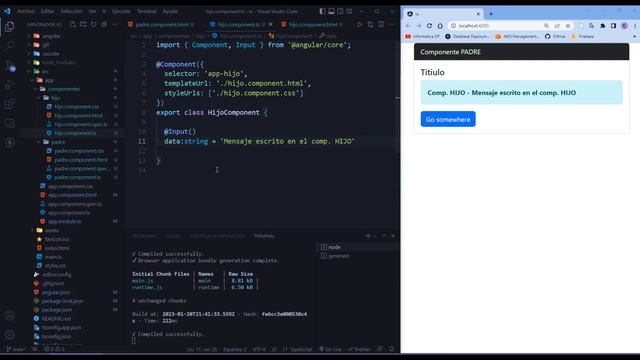Open Chrome extensions puzzle icon
Viewport: 640px width, 360px height.
pyautogui.click(x=602, y=26)
